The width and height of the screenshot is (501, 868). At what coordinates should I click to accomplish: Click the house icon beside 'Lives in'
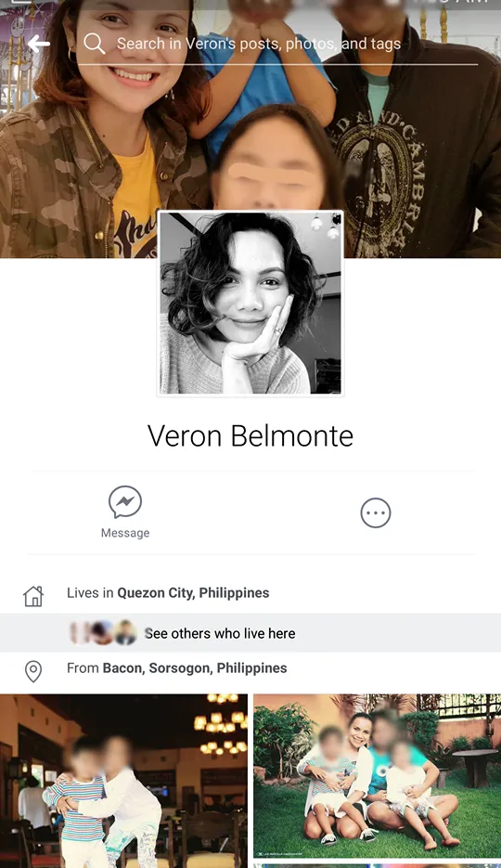click(33, 596)
